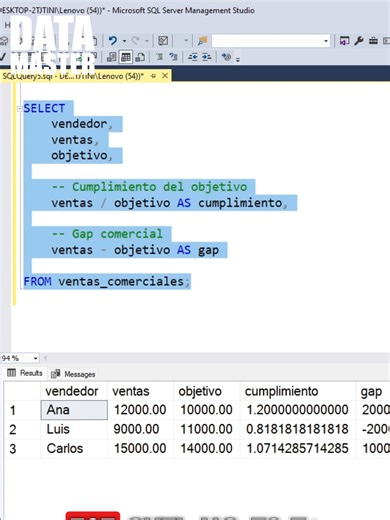Switch to the Messages tab
This screenshot has height=520, width=390.
pyautogui.click(x=73, y=374)
